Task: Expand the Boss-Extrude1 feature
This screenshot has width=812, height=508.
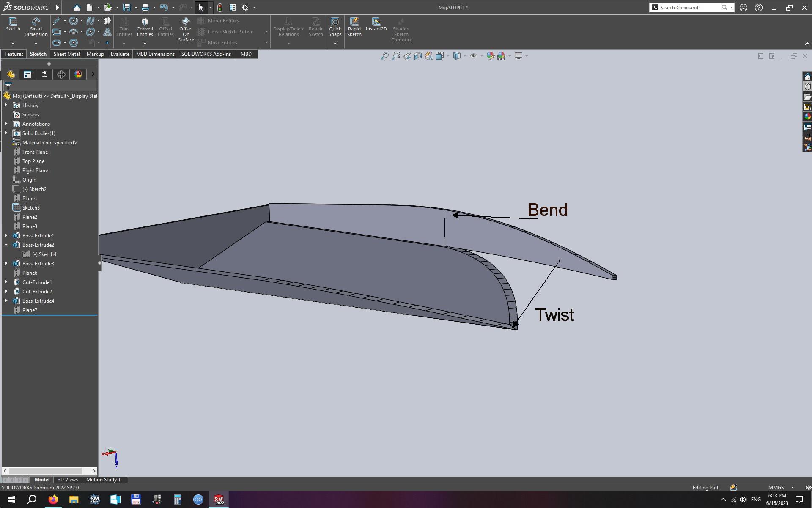Action: [6, 235]
